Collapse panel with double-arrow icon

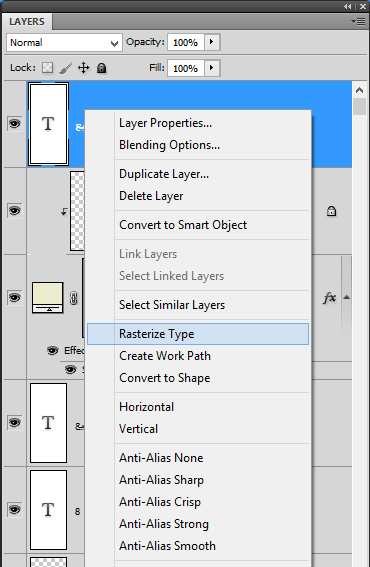pyautogui.click(x=348, y=7)
